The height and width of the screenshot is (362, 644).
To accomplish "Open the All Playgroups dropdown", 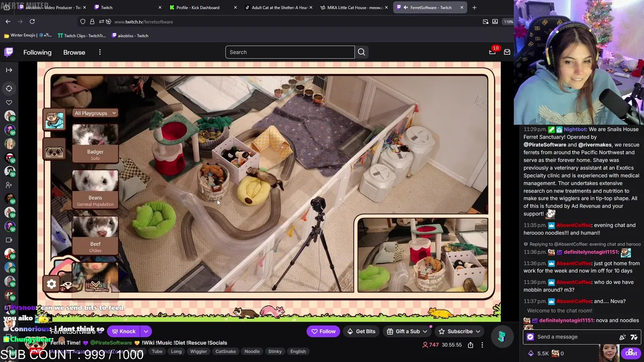I will [95, 113].
